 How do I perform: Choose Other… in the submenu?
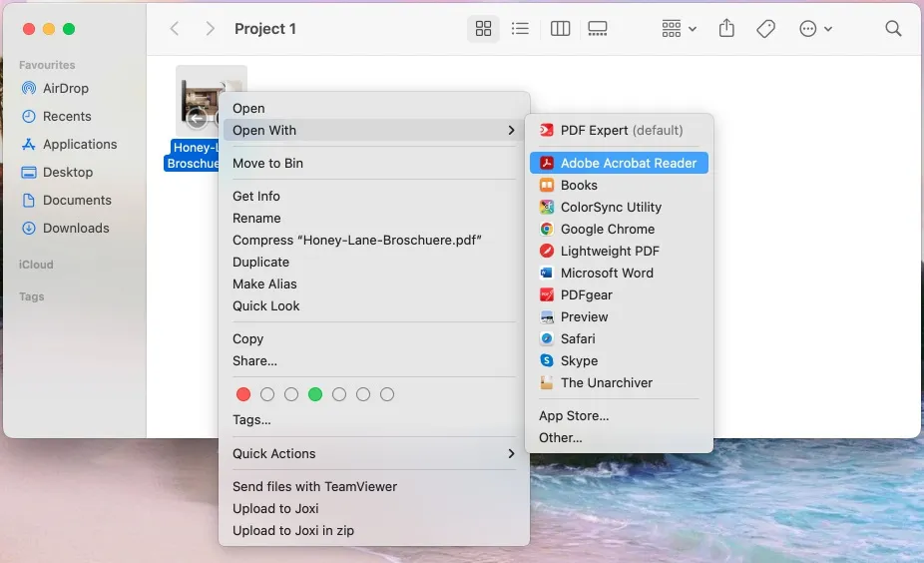coord(619,437)
